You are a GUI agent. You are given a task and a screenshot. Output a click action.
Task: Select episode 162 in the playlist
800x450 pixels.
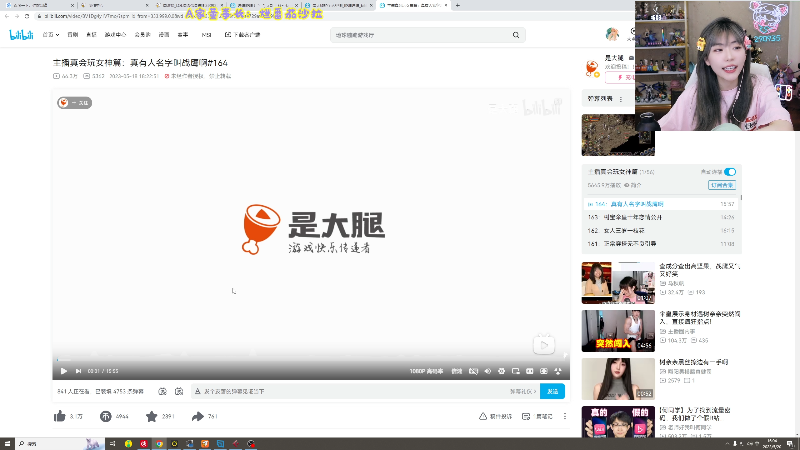[661, 231]
